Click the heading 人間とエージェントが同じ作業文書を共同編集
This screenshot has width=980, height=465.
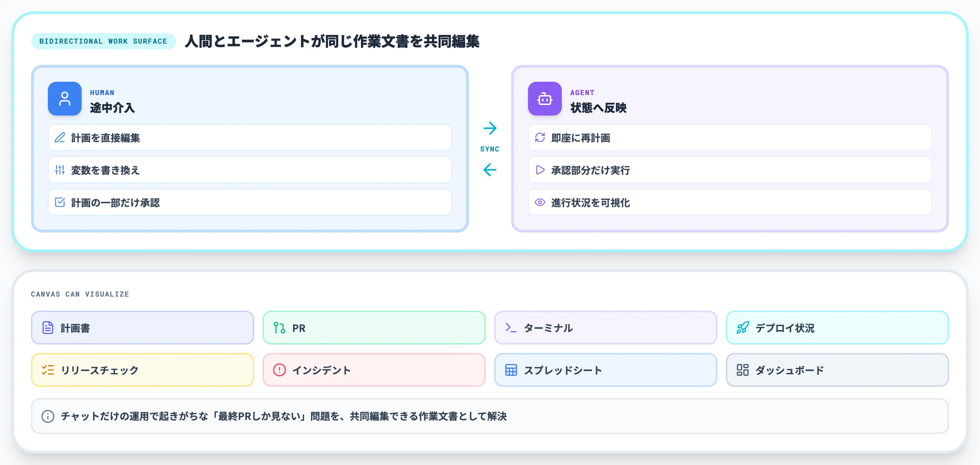pyautogui.click(x=332, y=41)
